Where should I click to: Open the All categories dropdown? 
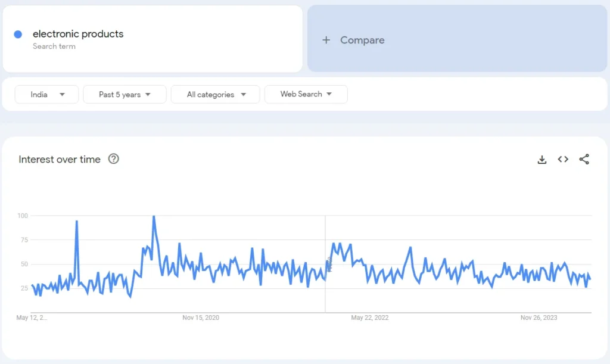[215, 94]
